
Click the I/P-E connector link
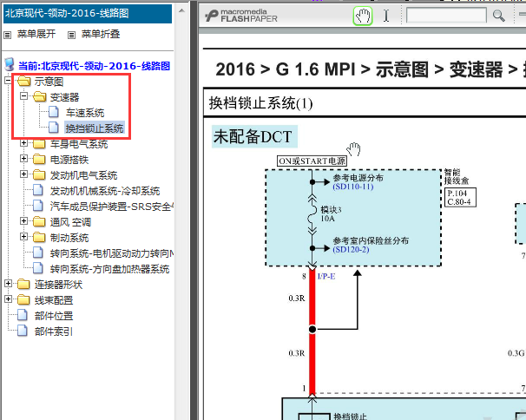(x=326, y=277)
